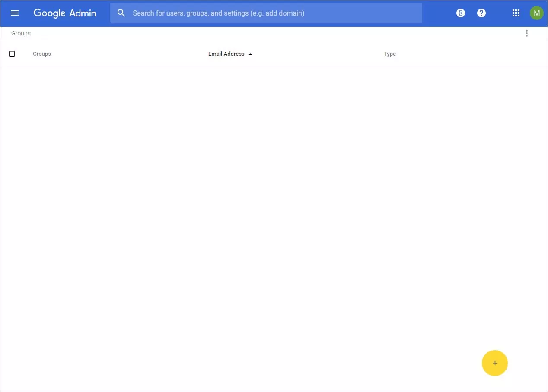Sort by Email Address column header

tap(226, 54)
